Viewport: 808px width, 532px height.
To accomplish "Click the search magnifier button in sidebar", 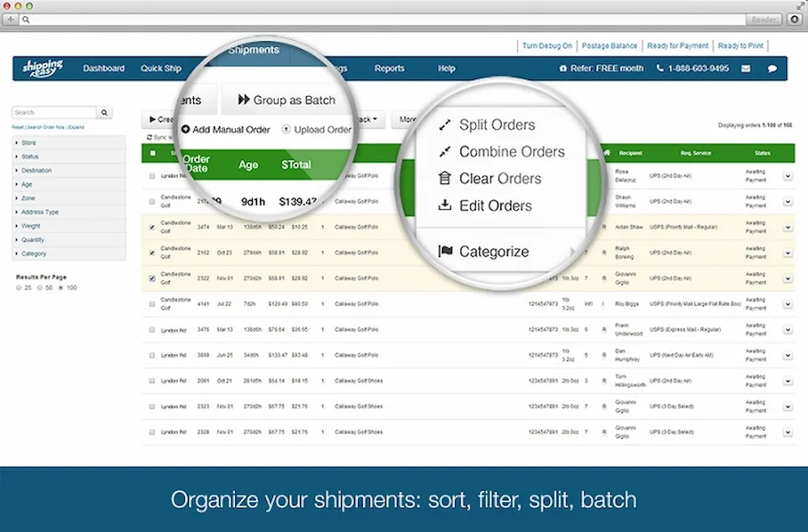I will click(104, 112).
